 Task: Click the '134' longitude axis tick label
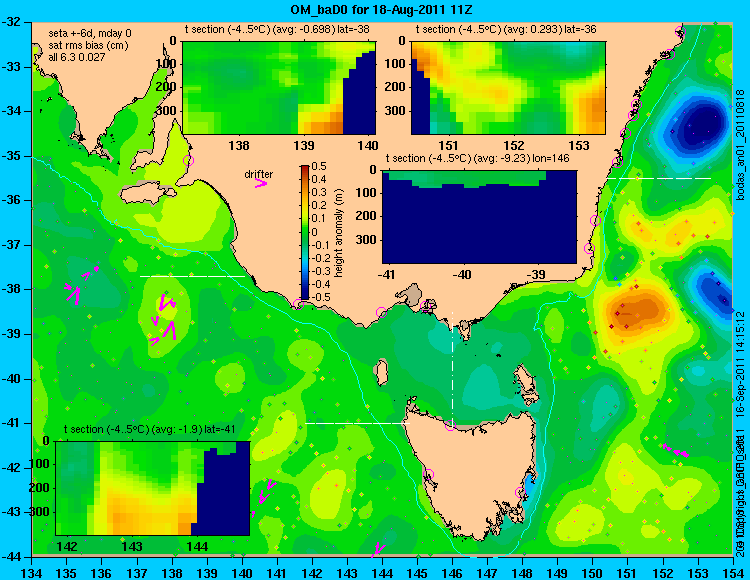[x=32, y=571]
